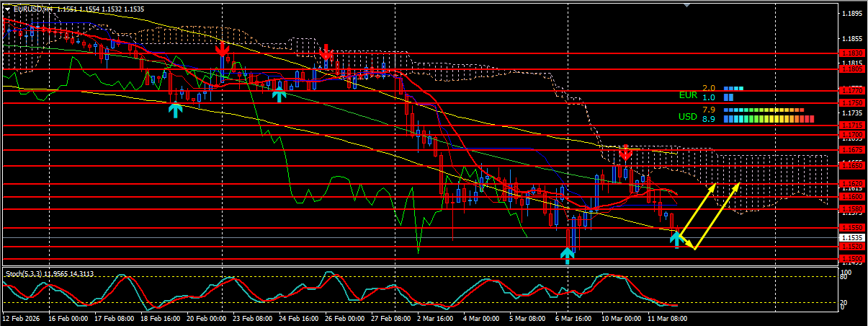Click the 1.1500 red price level label
This screenshot has width=868, height=326.
tap(853, 258)
